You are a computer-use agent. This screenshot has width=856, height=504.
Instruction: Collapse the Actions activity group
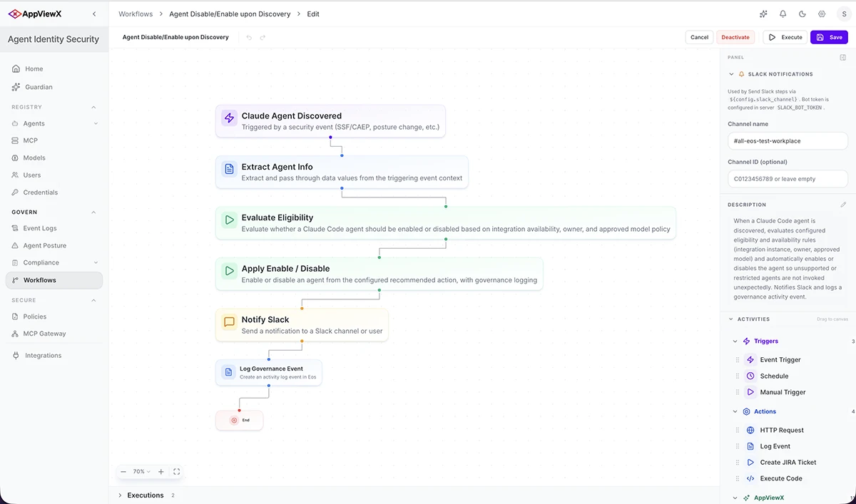coord(735,412)
